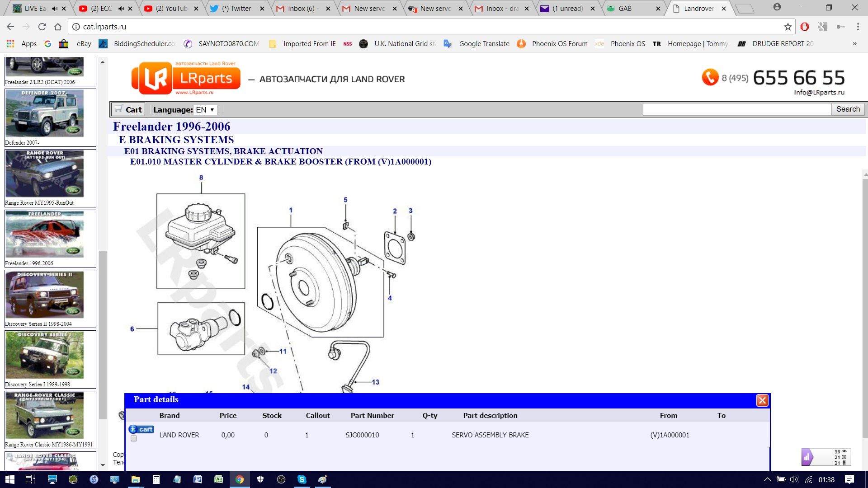
Task: Go back to the previous page
Action: [10, 27]
